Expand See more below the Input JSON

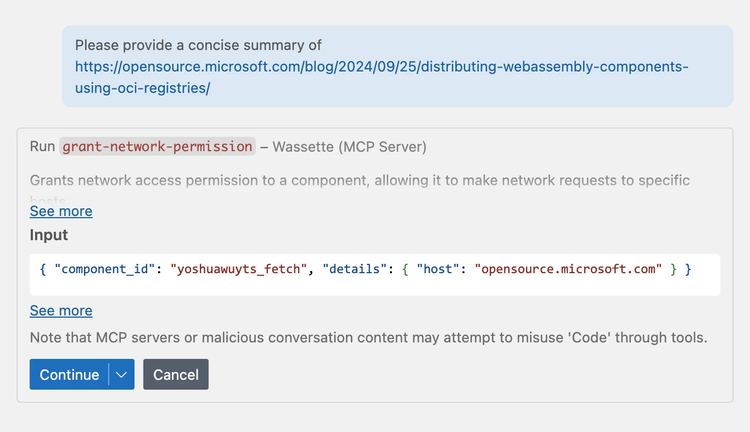click(x=61, y=310)
